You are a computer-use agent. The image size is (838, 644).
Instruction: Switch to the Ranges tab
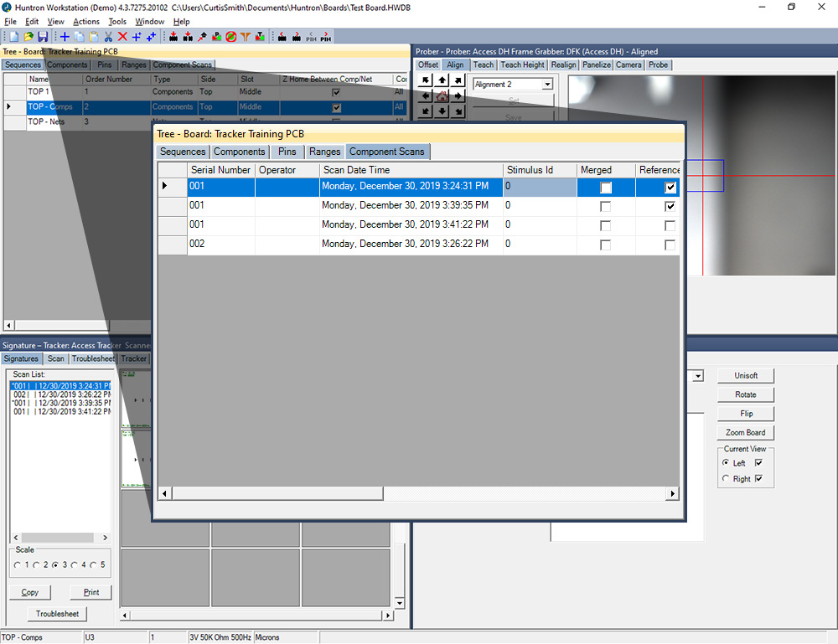coord(325,152)
